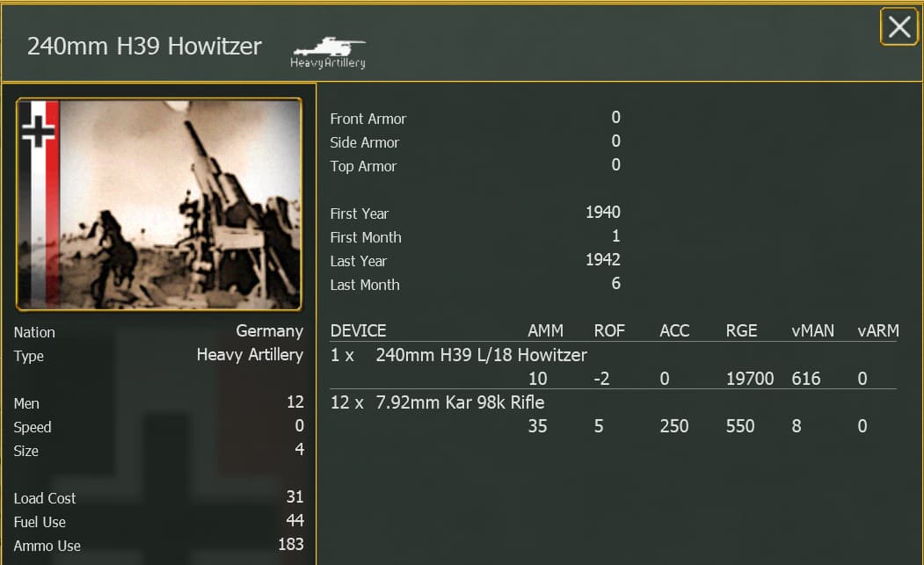This screenshot has height=565, width=924.
Task: Click the AMM column header
Action: point(545,331)
